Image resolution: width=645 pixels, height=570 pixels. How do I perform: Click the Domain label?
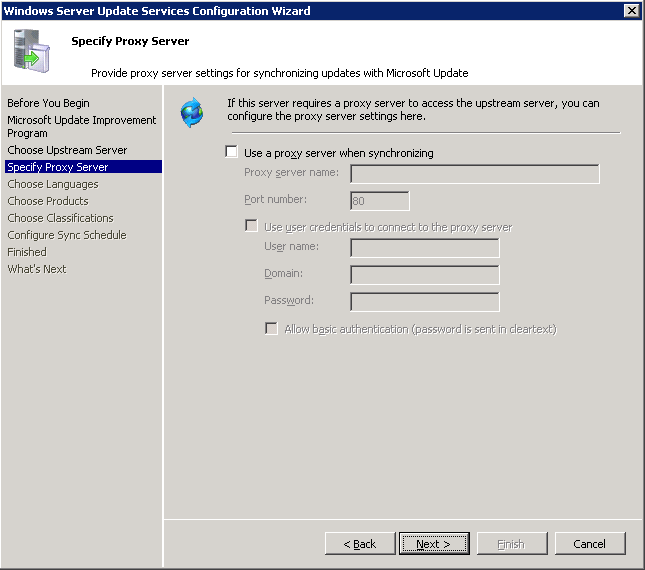tap(283, 273)
